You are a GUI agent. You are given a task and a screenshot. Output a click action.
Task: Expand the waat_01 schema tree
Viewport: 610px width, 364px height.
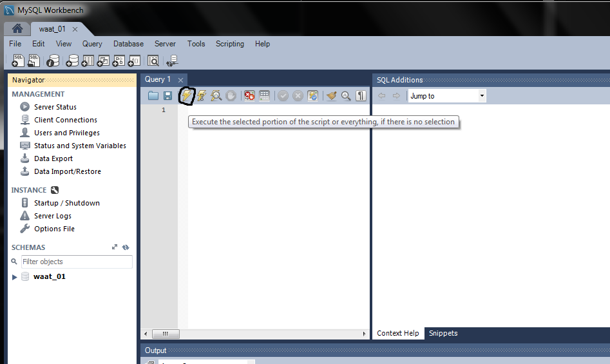pos(14,277)
